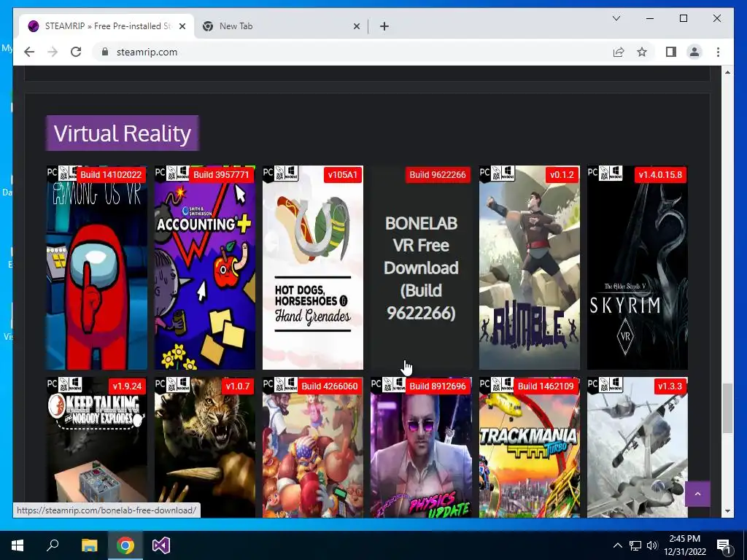
Task: Click the purple scroll-to-top button
Action: pyautogui.click(x=697, y=494)
